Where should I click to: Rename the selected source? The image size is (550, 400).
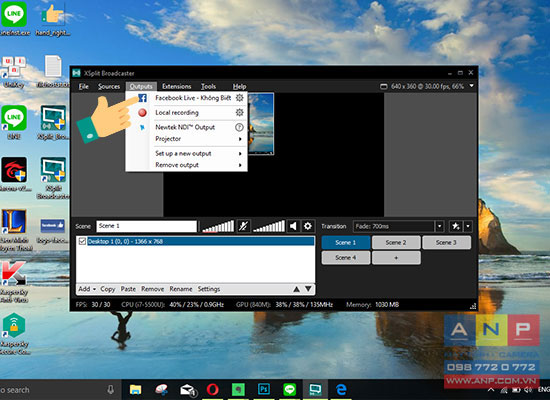coord(181,289)
